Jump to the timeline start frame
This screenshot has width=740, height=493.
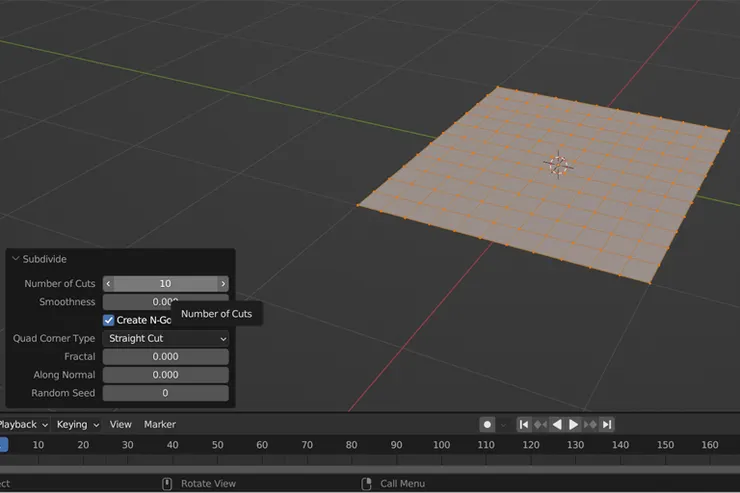(x=523, y=424)
